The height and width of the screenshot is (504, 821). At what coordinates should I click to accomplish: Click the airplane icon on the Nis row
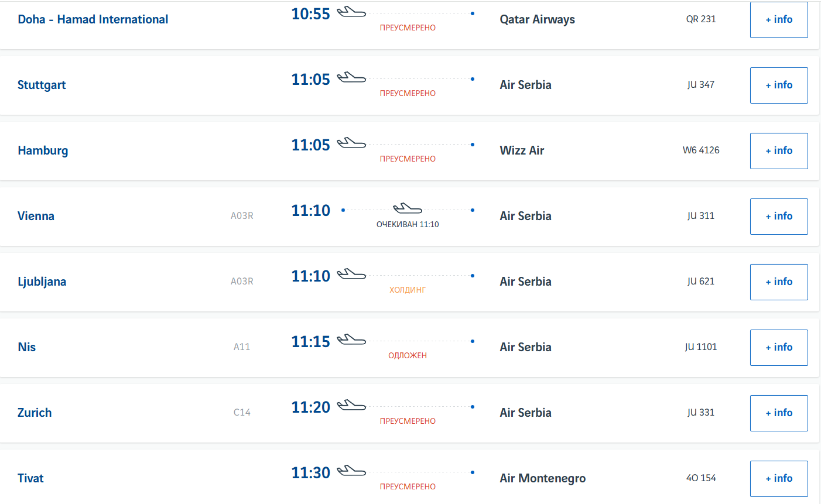coord(351,340)
